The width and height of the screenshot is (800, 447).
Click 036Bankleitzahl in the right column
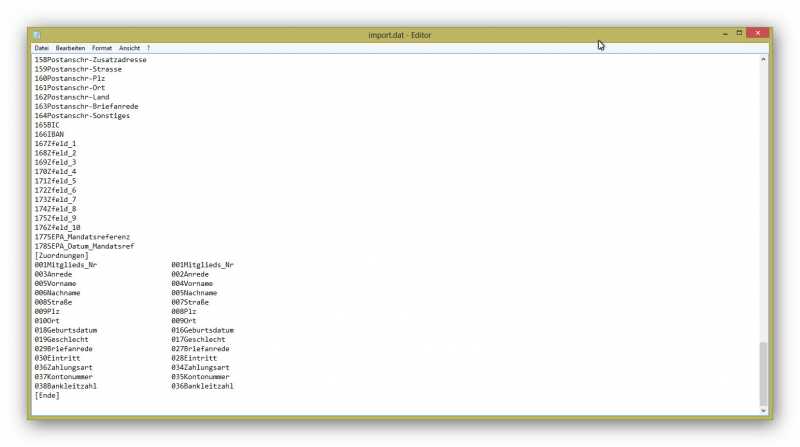click(202, 385)
